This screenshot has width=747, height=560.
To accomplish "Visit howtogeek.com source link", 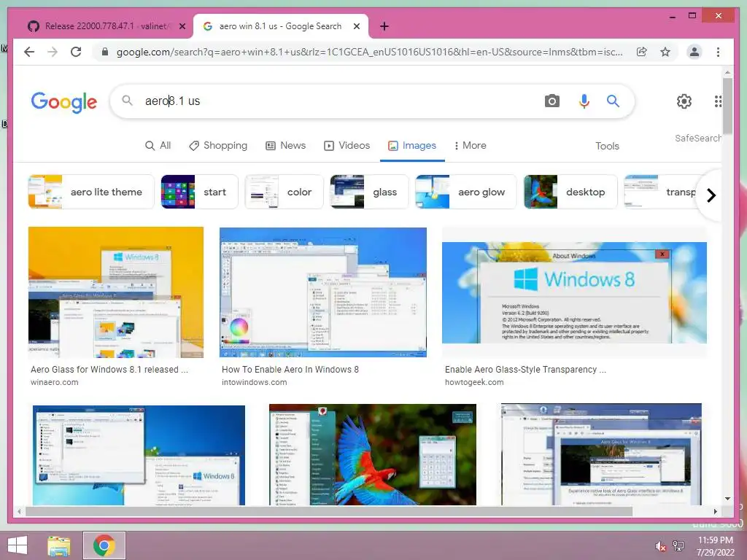I will point(474,382).
